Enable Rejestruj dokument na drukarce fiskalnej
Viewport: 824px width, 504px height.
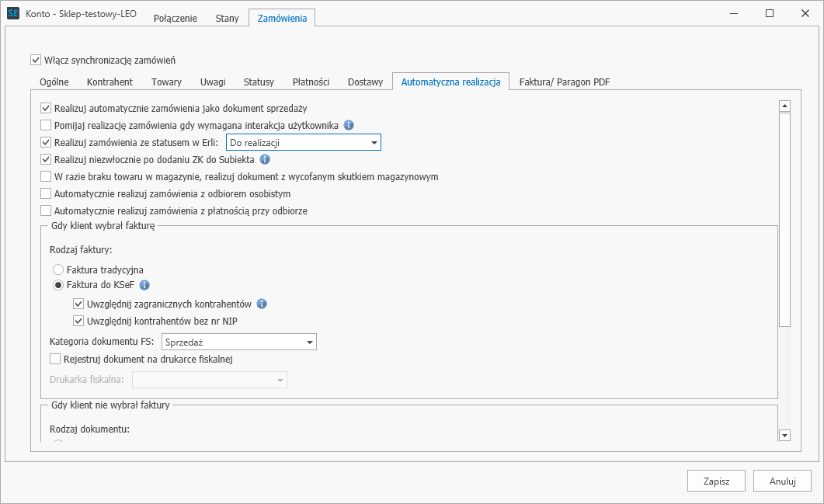(x=55, y=359)
